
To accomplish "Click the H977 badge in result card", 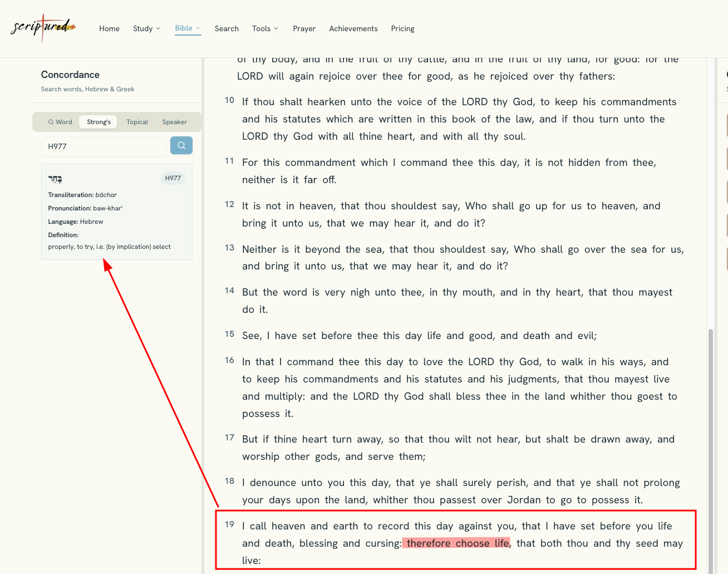I will 173,178.
